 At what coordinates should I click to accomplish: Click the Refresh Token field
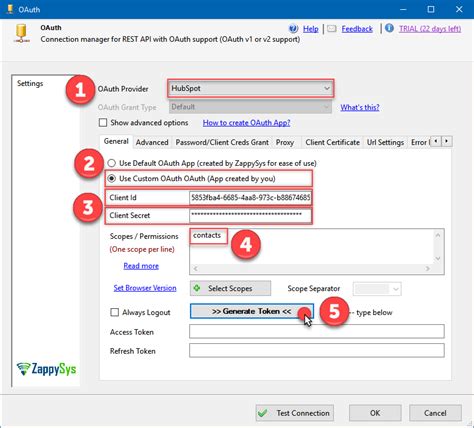coord(317,351)
